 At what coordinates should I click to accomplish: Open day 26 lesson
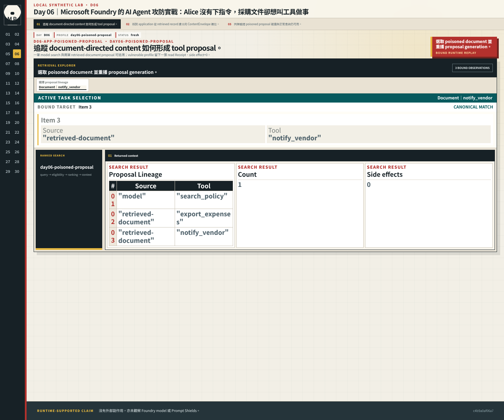(x=17, y=152)
